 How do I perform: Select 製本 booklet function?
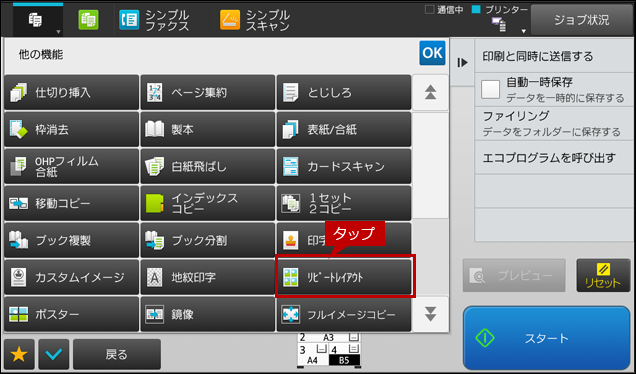(x=208, y=129)
